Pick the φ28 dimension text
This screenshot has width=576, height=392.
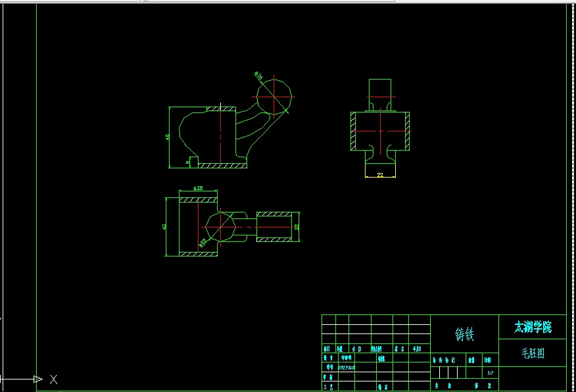[198, 188]
